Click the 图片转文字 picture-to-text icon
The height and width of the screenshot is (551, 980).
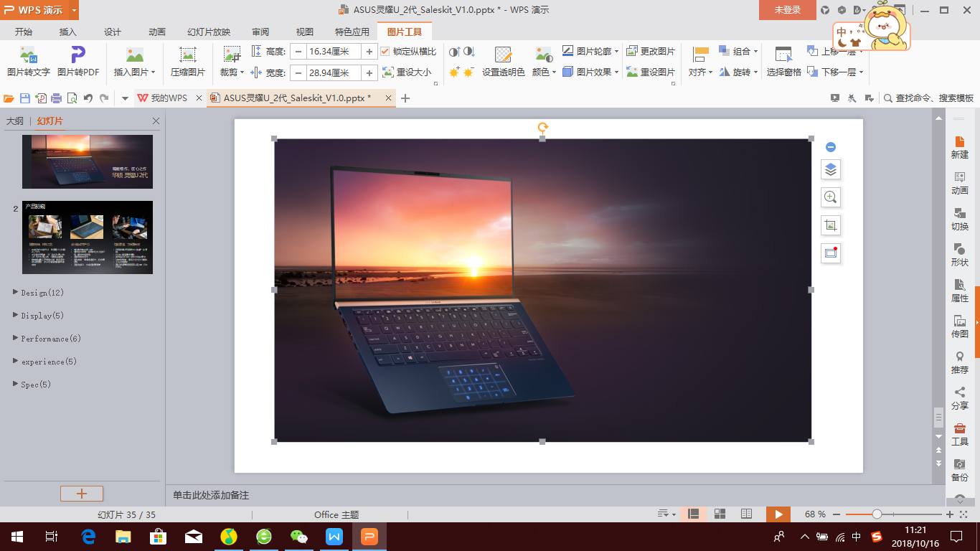(29, 62)
